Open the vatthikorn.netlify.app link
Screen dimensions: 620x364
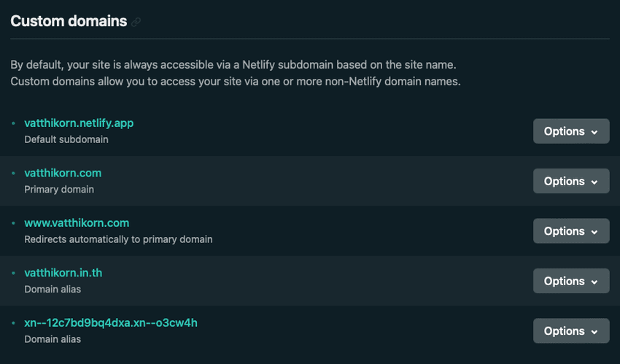pos(79,123)
